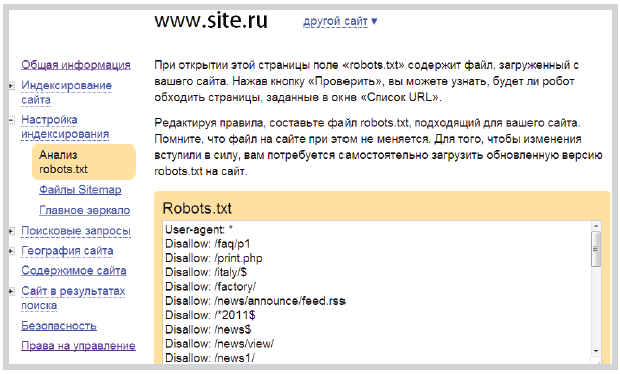Open the 'Права на управление' link
The width and height of the screenshot is (620, 374).
point(78,346)
